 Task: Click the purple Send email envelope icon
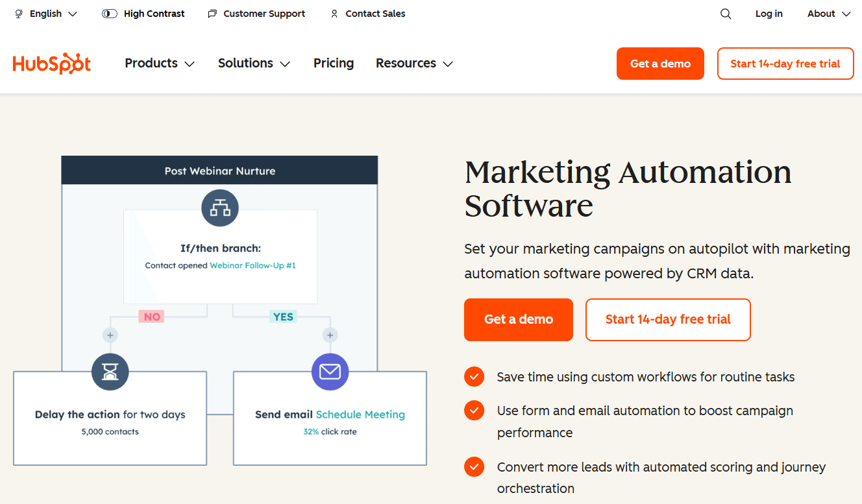[x=330, y=372]
